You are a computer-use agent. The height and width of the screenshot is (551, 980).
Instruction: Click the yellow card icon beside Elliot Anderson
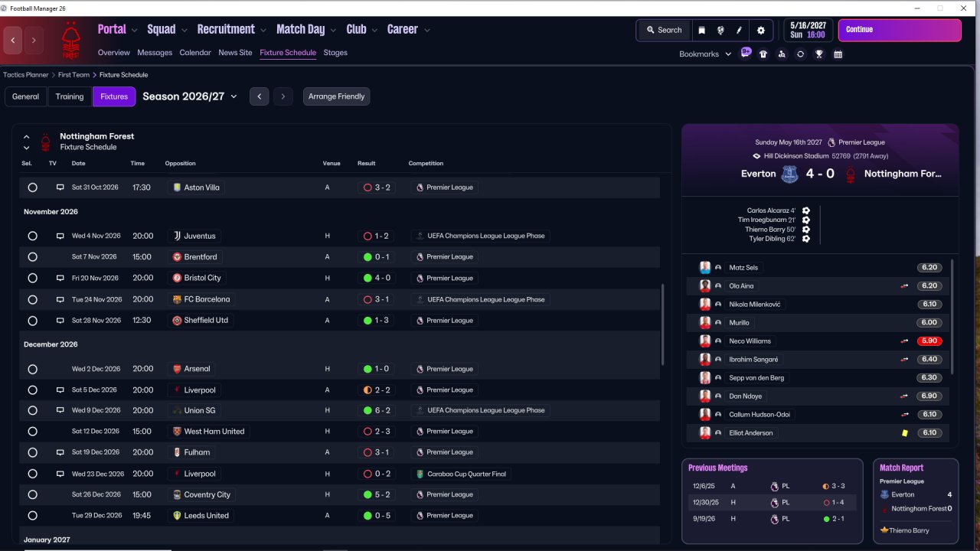[904, 433]
